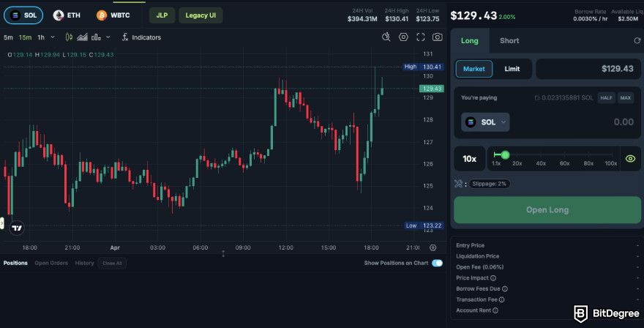Set chart interval to 5m
The width and height of the screenshot is (644, 328).
tap(8, 37)
